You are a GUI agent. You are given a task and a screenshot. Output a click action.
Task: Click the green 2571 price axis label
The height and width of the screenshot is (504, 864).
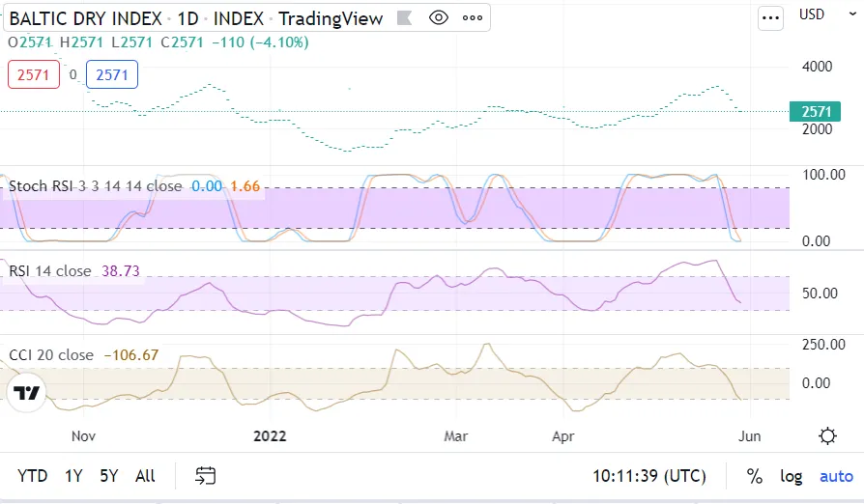[x=816, y=112]
